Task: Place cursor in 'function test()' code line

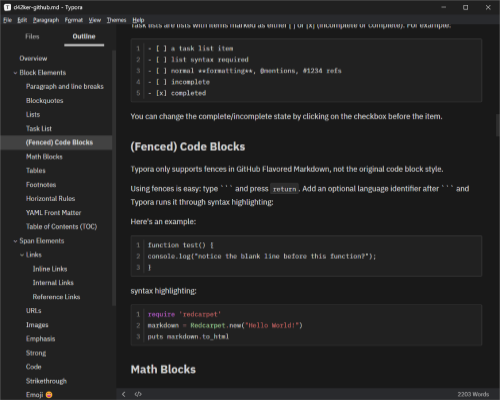Action: click(x=180, y=245)
